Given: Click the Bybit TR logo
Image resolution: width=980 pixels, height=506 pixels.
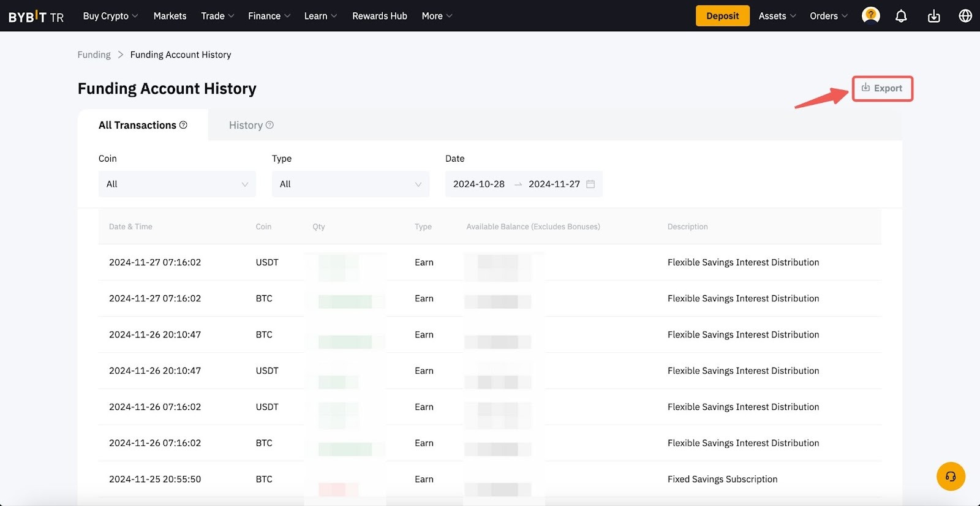Looking at the screenshot, I should [x=36, y=17].
